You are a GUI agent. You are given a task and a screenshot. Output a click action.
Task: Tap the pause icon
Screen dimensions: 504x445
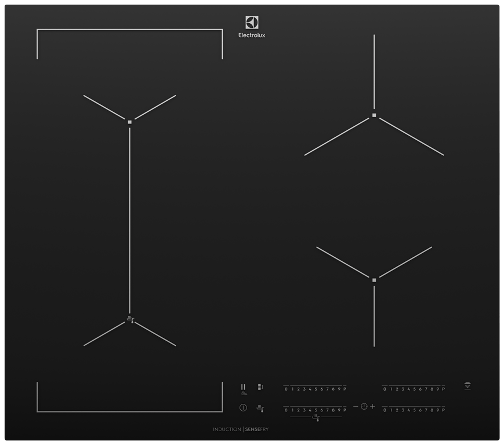pos(243,387)
